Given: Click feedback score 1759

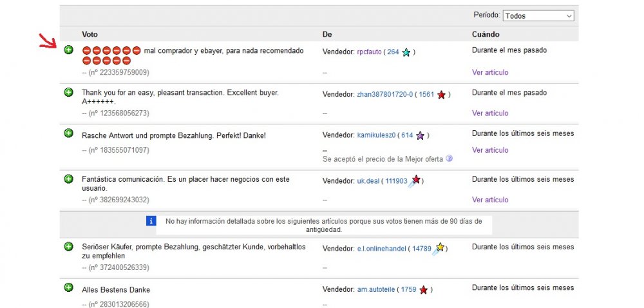Looking at the screenshot, I should 409,290.
